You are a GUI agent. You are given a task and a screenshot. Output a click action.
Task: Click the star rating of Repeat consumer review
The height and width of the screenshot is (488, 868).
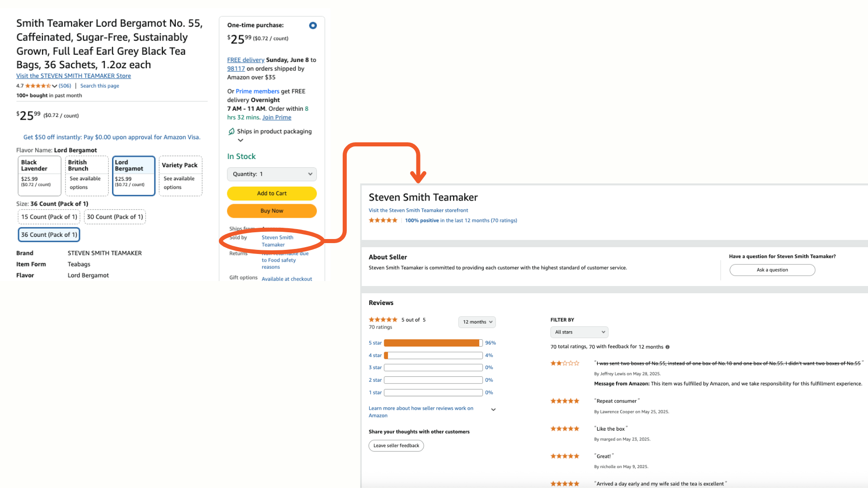point(565,401)
